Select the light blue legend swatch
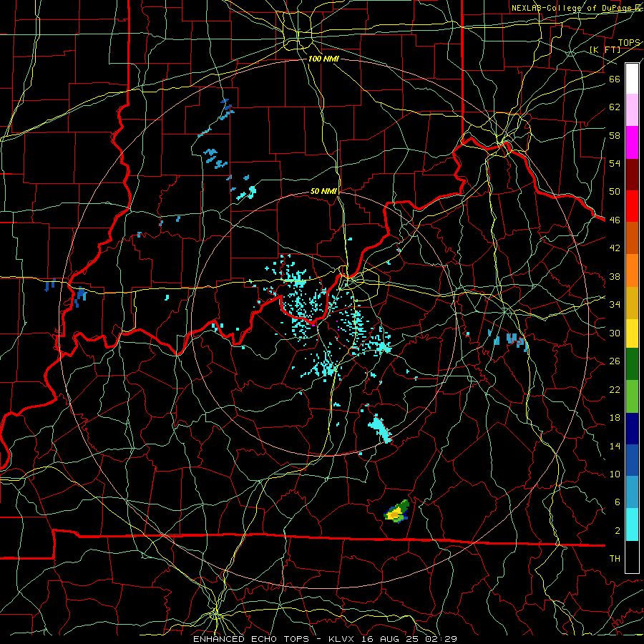Screen dimensions: 644x644 (632, 492)
